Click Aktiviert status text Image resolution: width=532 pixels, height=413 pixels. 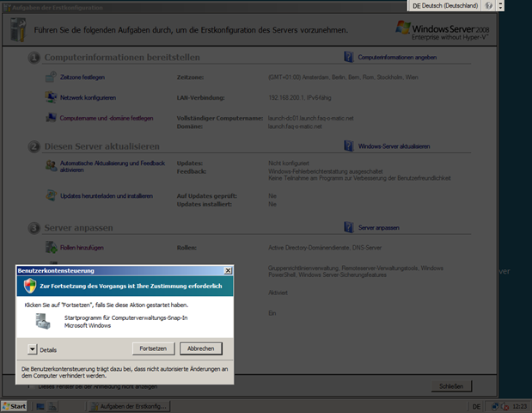(x=278, y=293)
